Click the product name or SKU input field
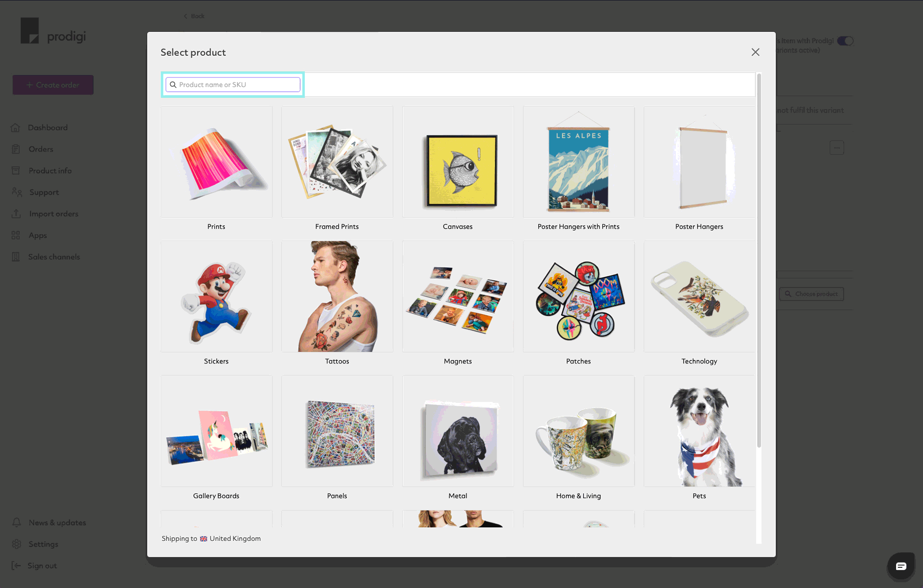 [x=233, y=84]
